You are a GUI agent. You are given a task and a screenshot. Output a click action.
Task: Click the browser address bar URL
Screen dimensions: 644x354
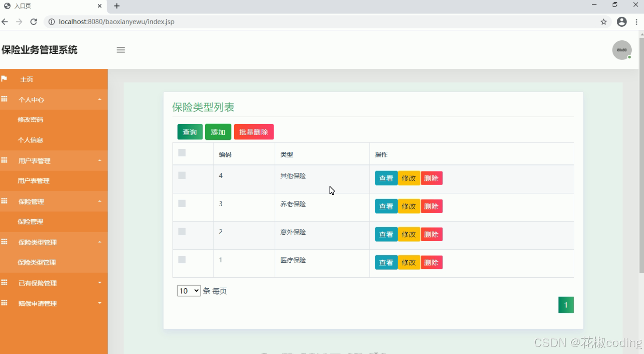(117, 21)
